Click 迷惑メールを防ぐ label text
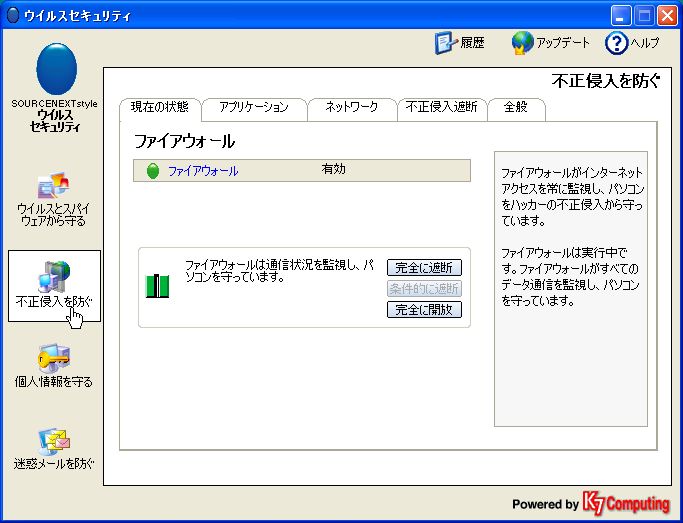683x523 pixels. [x=54, y=464]
